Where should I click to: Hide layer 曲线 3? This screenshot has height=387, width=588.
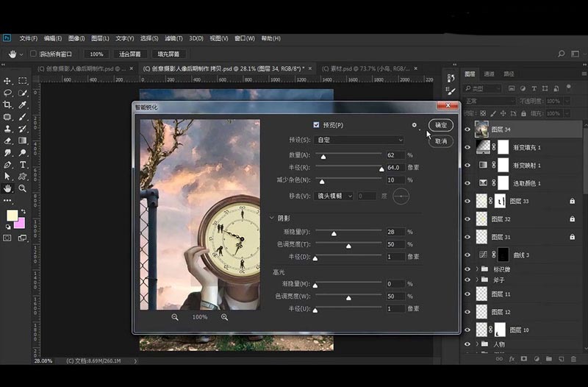[x=467, y=255]
